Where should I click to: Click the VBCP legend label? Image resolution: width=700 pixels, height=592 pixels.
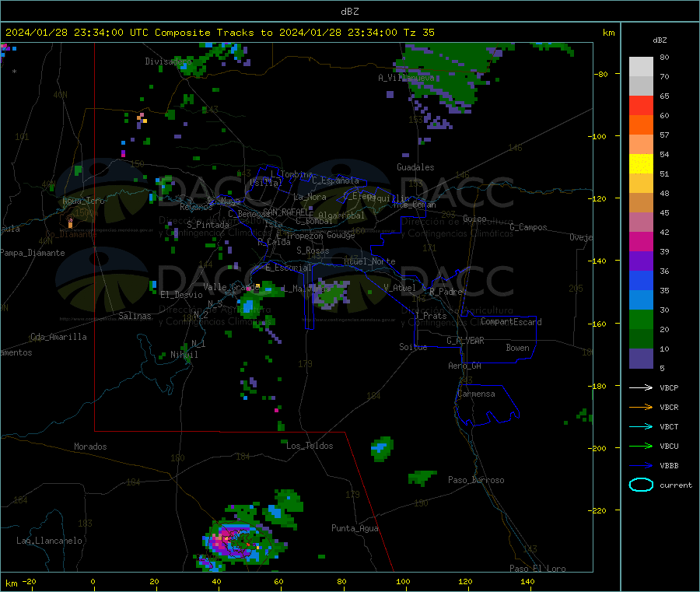pyautogui.click(x=669, y=387)
